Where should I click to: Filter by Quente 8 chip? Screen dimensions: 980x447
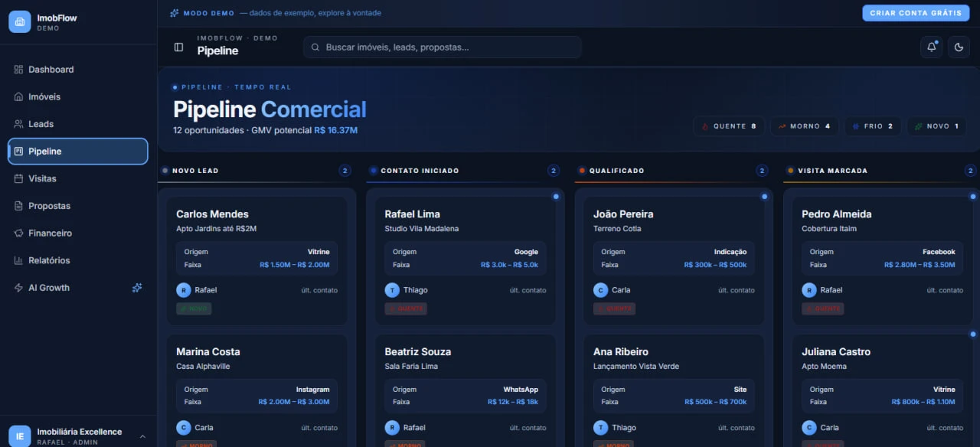click(729, 126)
